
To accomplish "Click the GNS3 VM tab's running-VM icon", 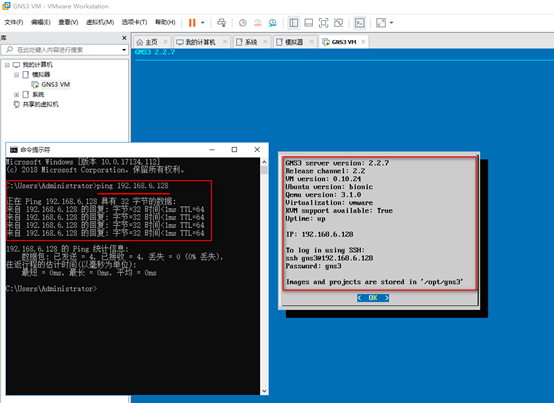I will (x=326, y=42).
